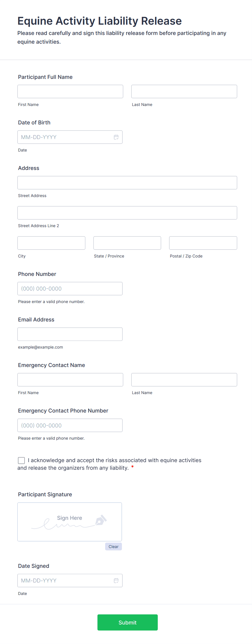252x644 pixels.
Task: Clear the participant signature
Action: [113, 547]
